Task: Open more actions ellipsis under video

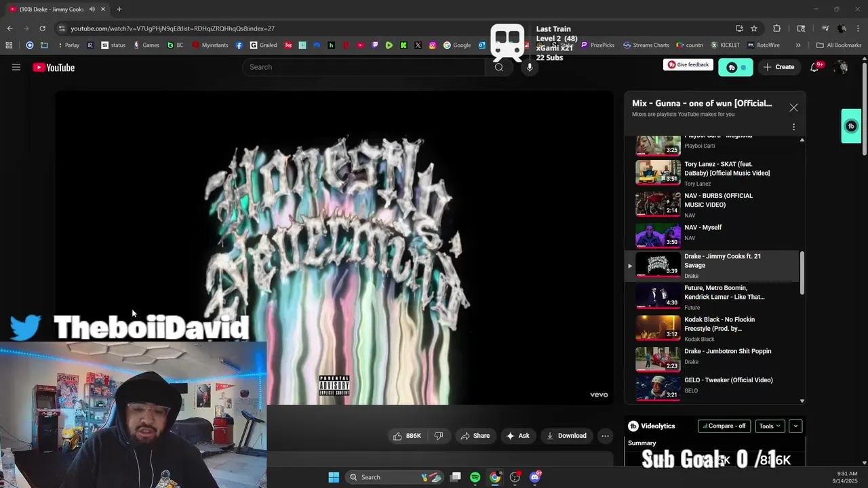Action: (x=605, y=436)
